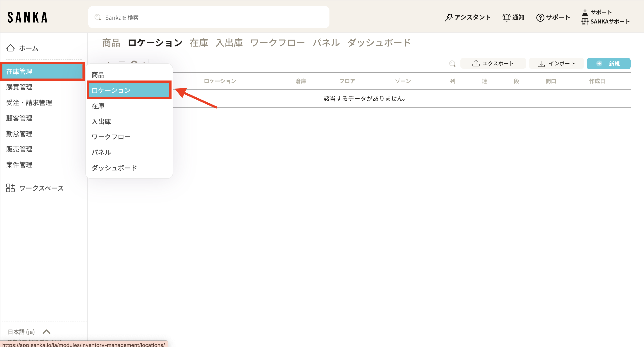Open 販売管理 in the sidebar

[19, 149]
